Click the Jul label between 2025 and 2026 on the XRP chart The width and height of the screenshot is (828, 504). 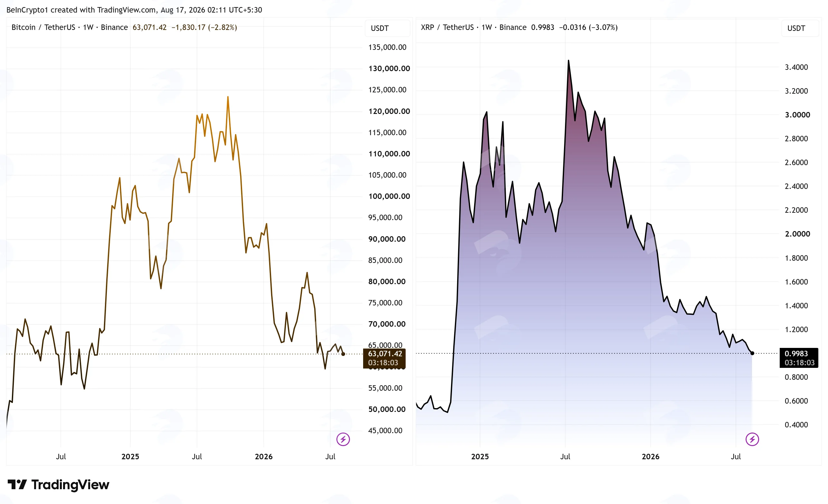565,457
